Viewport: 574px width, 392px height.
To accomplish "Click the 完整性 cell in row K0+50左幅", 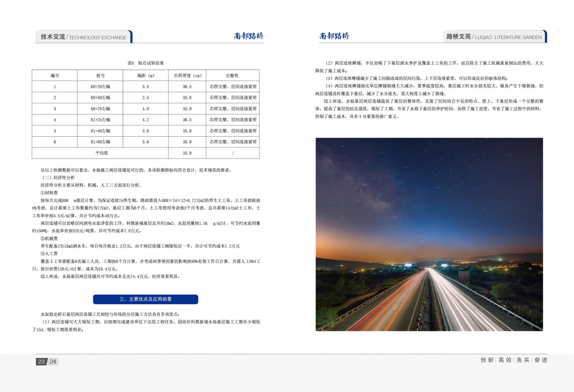I will (x=233, y=97).
